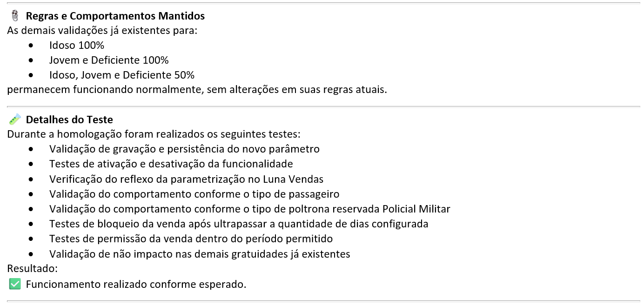
Task: Click the line Validação de não impacto nas demais gratuidades
Action: 200,254
